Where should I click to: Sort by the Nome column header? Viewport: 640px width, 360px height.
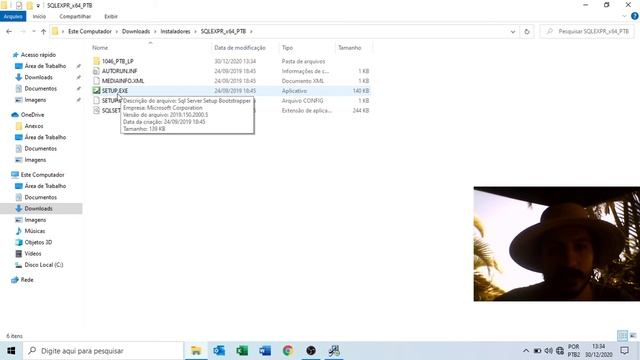click(100, 48)
